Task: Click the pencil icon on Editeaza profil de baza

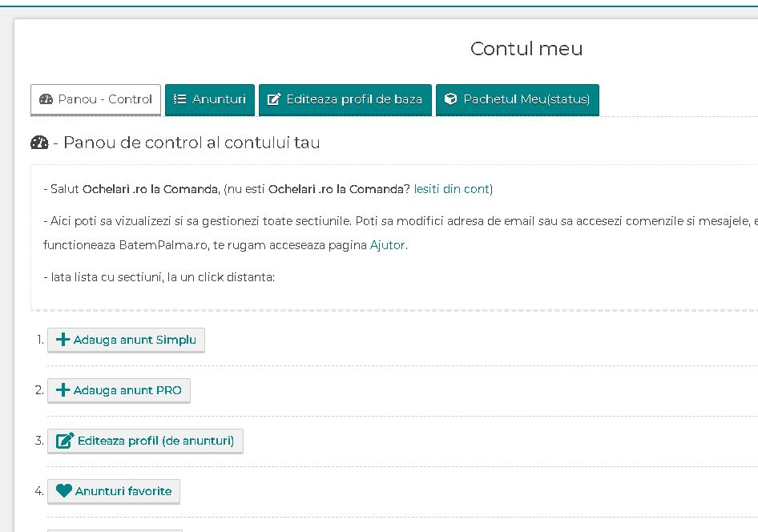Action: [274, 99]
